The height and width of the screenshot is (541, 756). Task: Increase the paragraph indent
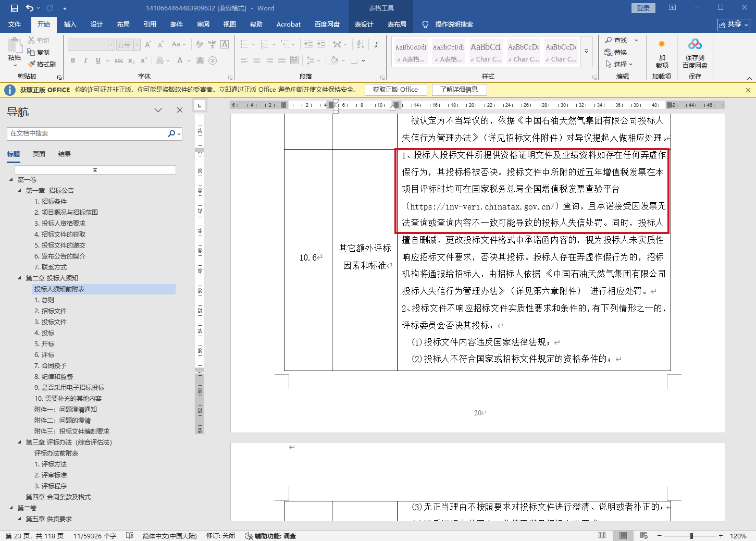tap(321, 44)
